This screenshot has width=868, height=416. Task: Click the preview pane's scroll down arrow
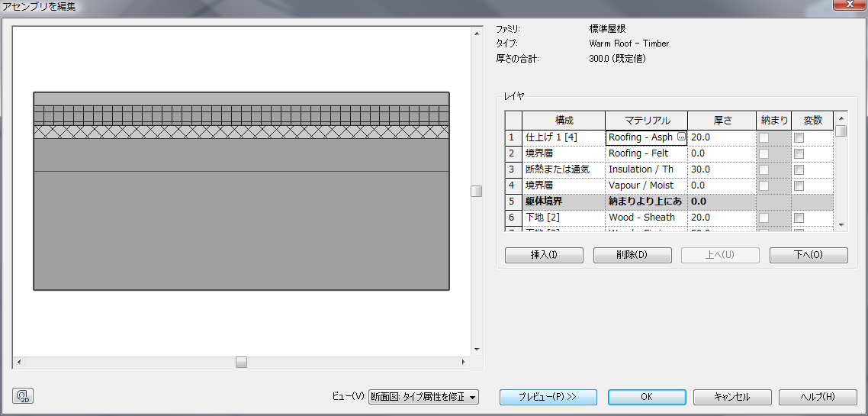477,350
